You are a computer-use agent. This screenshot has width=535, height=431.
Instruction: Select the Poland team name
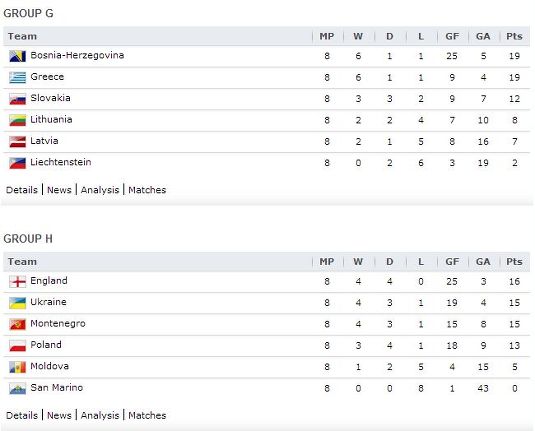point(46,345)
